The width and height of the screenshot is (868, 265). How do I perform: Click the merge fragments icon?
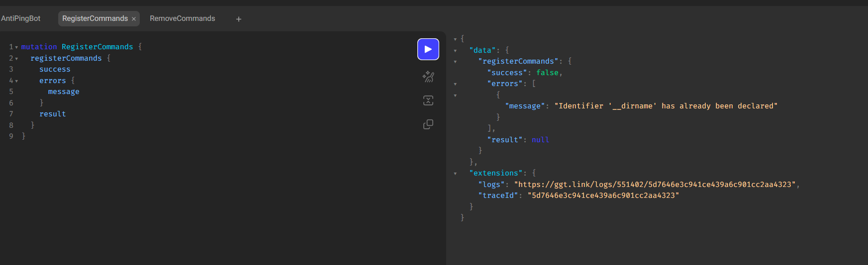[x=428, y=100]
